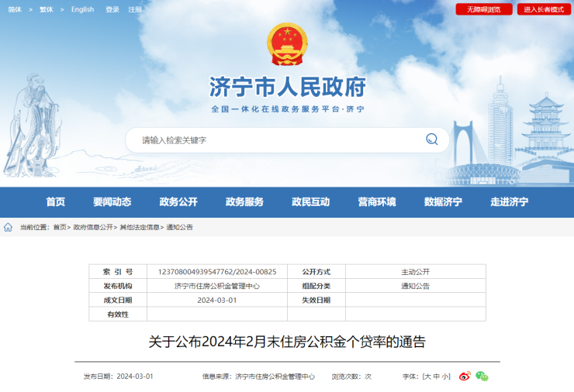Open the 走进济宁 navigation item
This screenshot has width=574, height=392.
coord(509,202)
